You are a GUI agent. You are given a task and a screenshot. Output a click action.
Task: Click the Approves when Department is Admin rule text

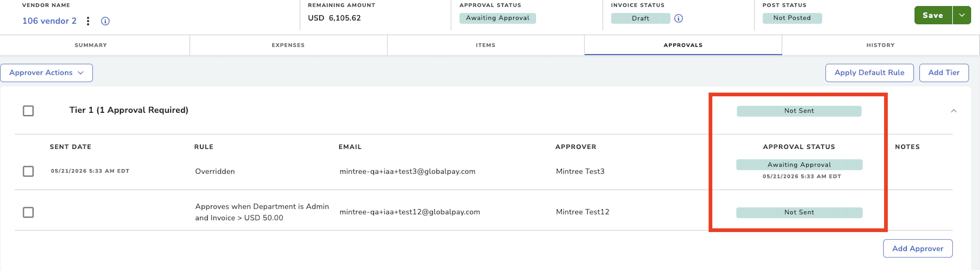(262, 212)
